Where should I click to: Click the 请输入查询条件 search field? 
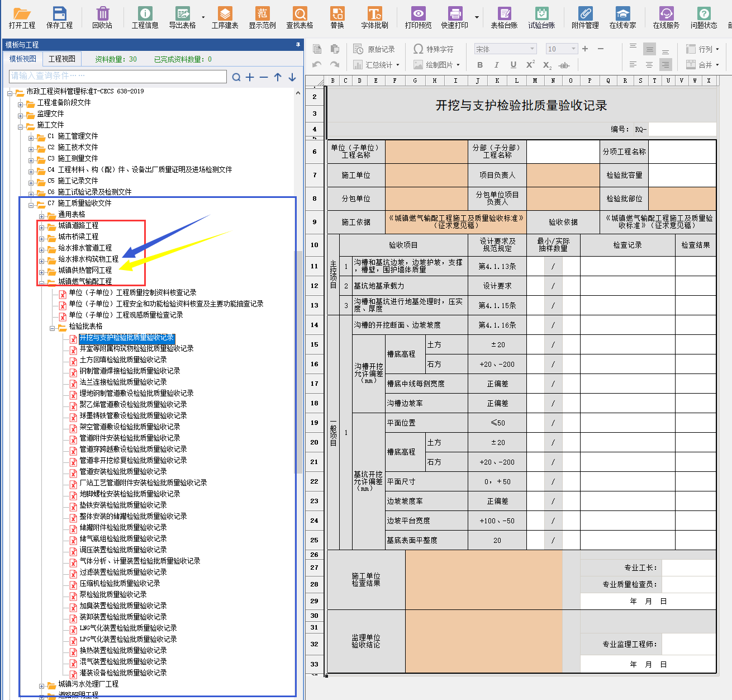tap(118, 76)
